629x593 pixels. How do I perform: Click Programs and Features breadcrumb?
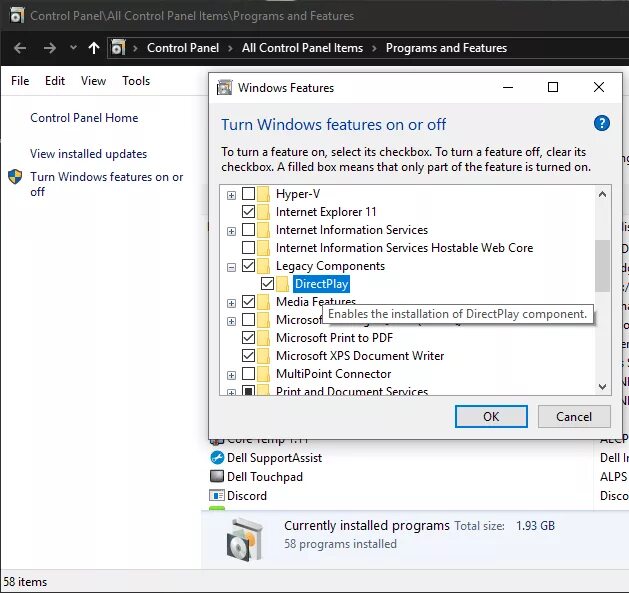tap(446, 48)
